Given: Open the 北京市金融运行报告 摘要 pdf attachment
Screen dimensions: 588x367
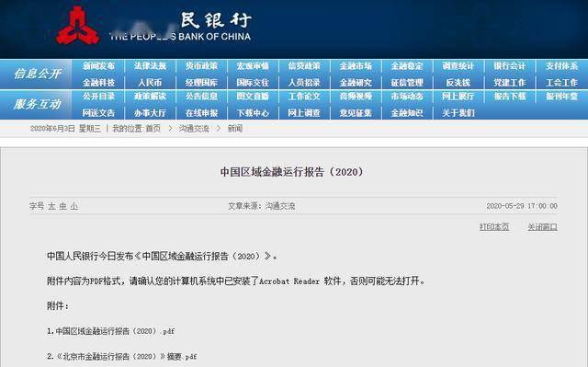Looking at the screenshot, I should [x=122, y=357].
